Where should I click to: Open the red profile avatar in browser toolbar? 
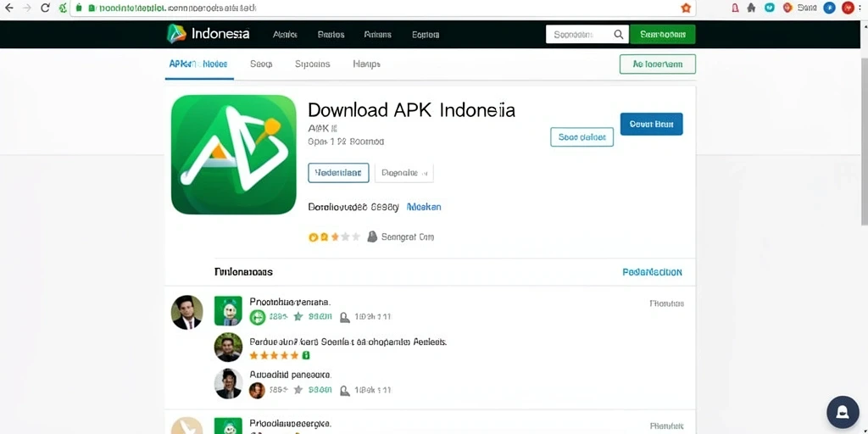tap(848, 8)
